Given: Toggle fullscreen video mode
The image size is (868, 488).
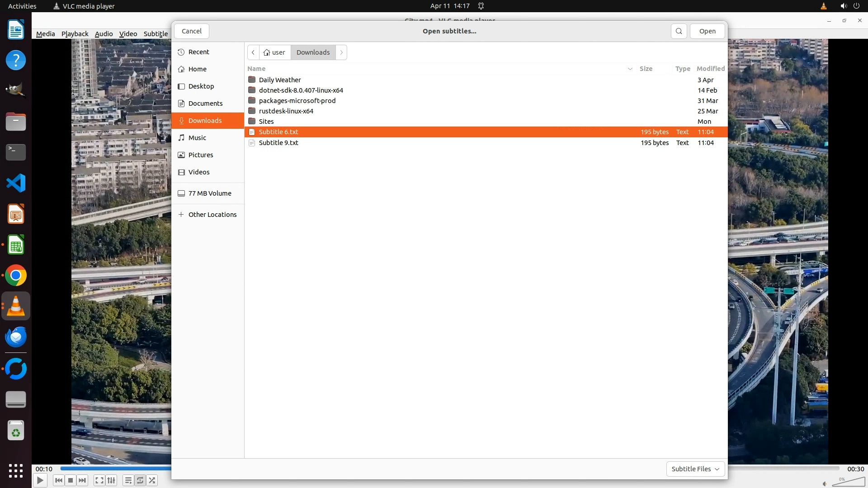Looking at the screenshot, I should 99,480.
